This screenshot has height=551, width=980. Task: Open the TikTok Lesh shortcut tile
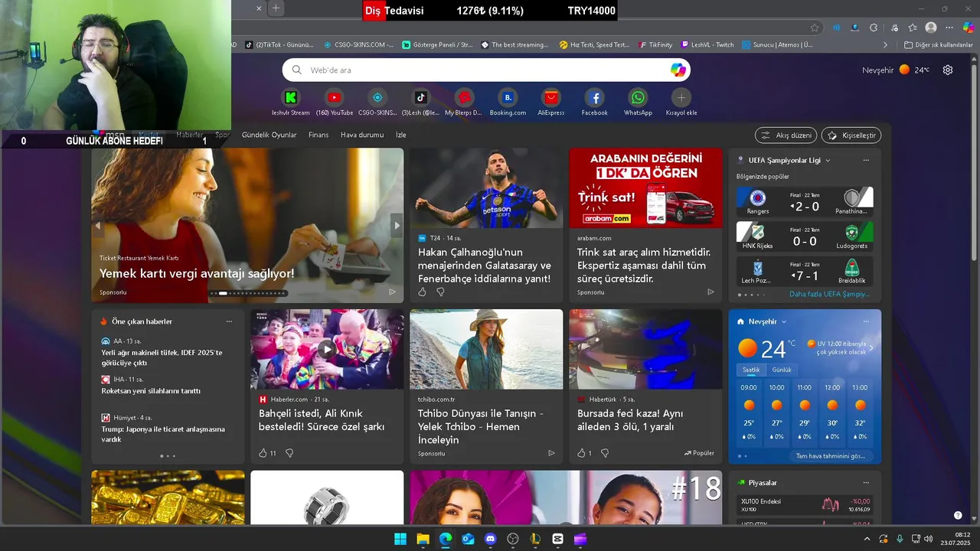coord(420,103)
